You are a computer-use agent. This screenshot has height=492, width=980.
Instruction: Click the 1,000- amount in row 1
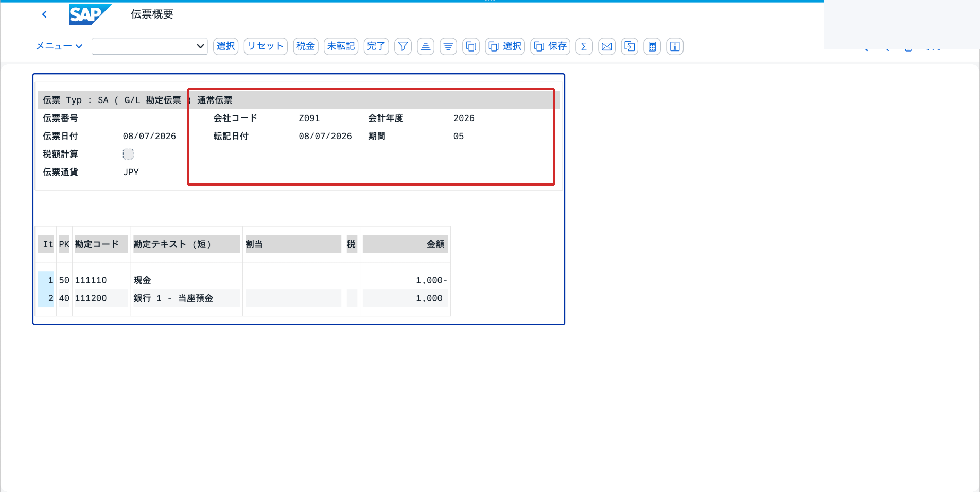(431, 280)
